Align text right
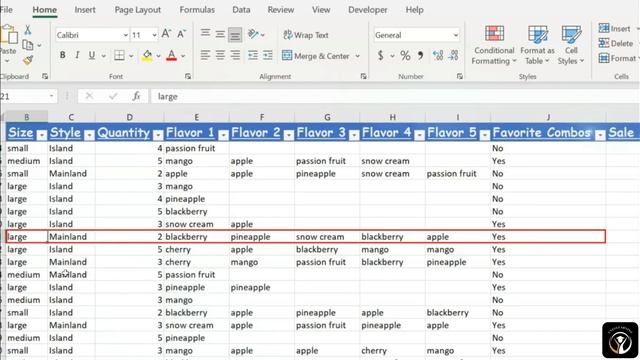 235,55
